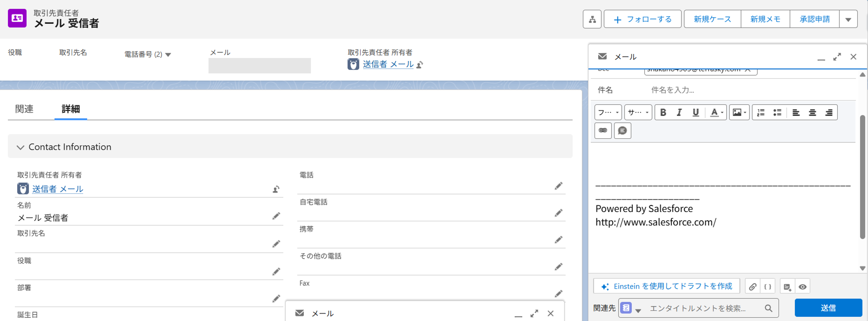Open 送信者 メール owner link in header
Image resolution: width=868 pixels, height=321 pixels.
pos(388,64)
